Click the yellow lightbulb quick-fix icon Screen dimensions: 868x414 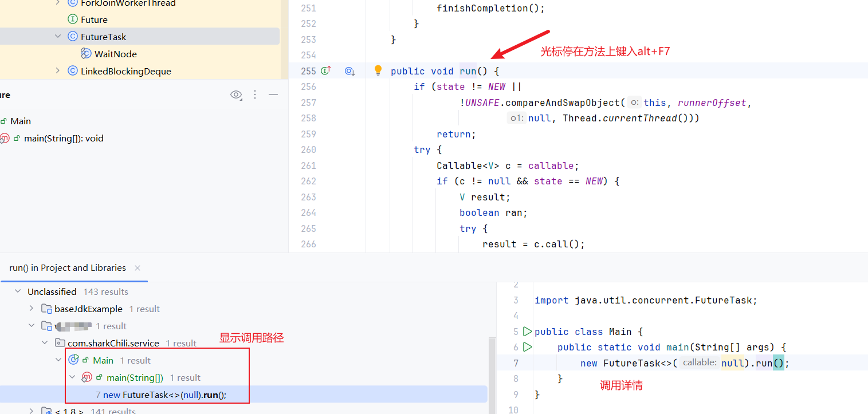(378, 70)
